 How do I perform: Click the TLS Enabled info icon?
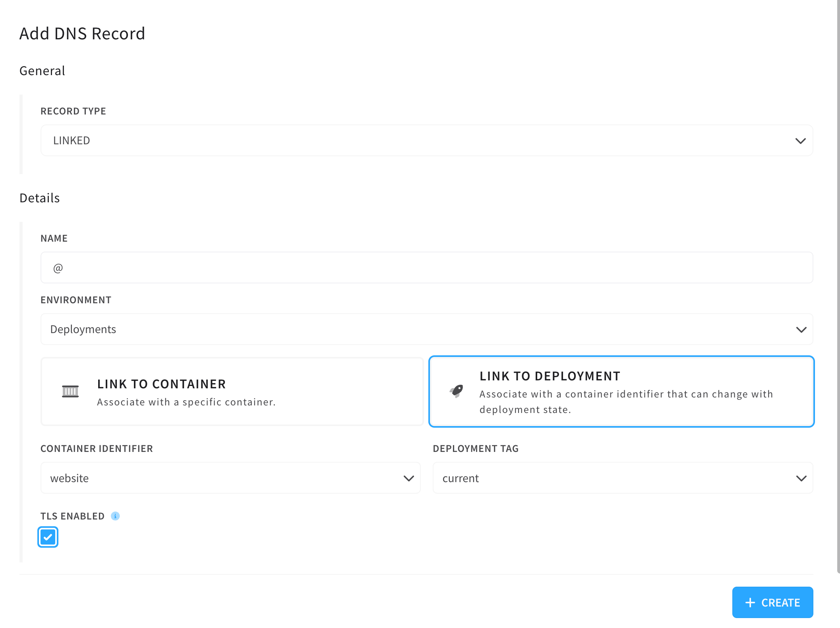115,516
